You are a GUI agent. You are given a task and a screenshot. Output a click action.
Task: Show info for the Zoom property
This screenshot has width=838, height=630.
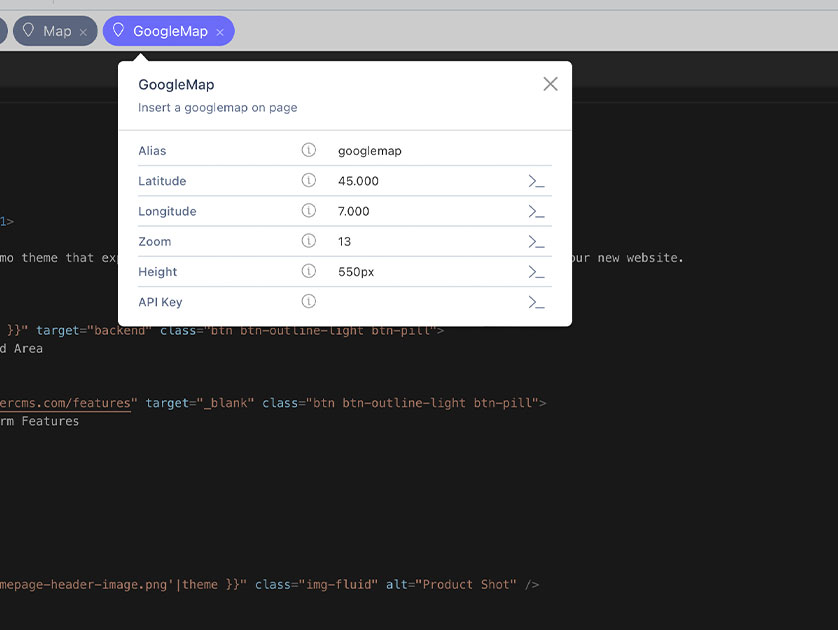coord(308,241)
